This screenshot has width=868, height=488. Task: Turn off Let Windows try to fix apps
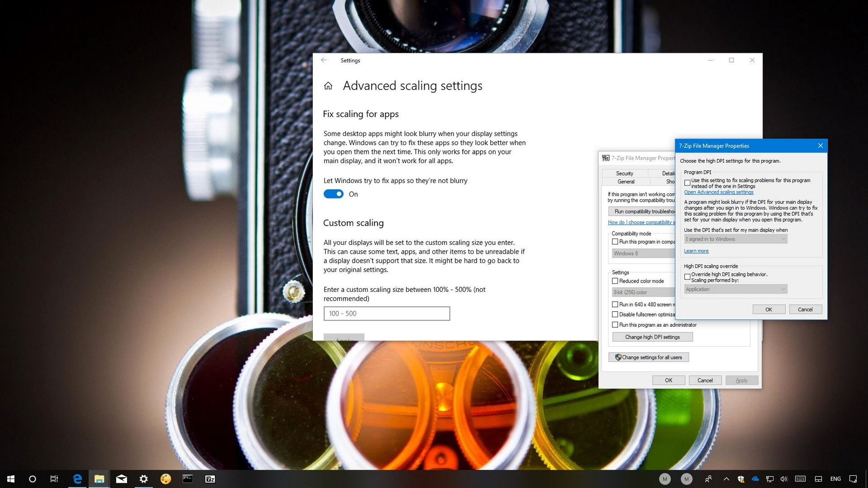[x=333, y=193]
